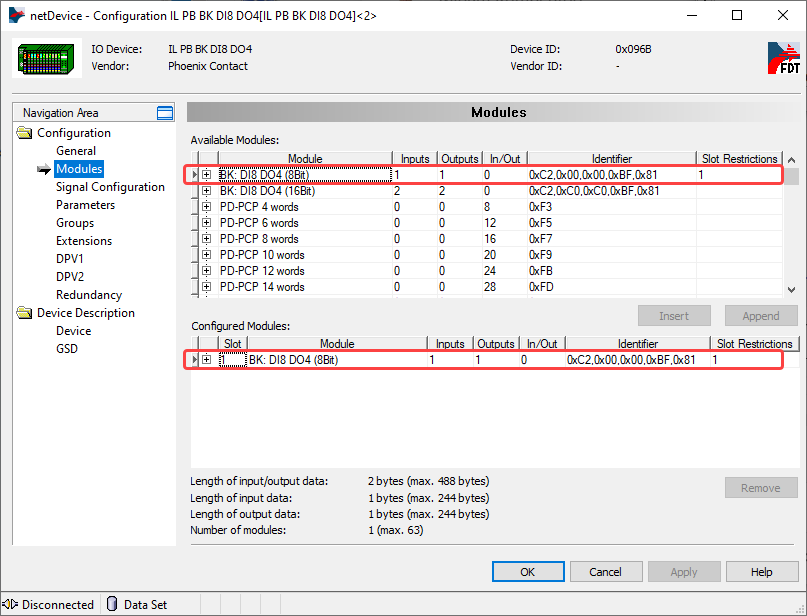Click the Remove button
The height and width of the screenshot is (616, 807).
click(761, 487)
